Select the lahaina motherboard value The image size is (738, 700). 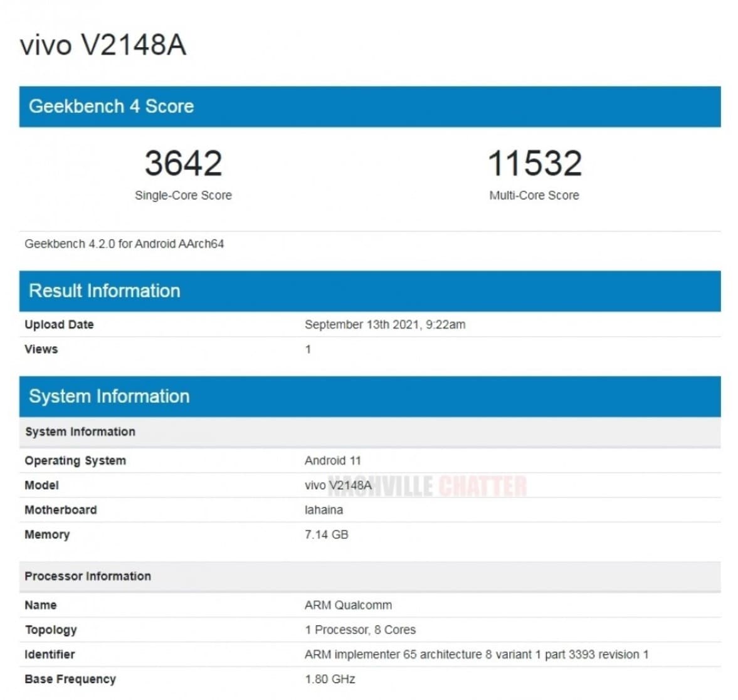(x=324, y=510)
